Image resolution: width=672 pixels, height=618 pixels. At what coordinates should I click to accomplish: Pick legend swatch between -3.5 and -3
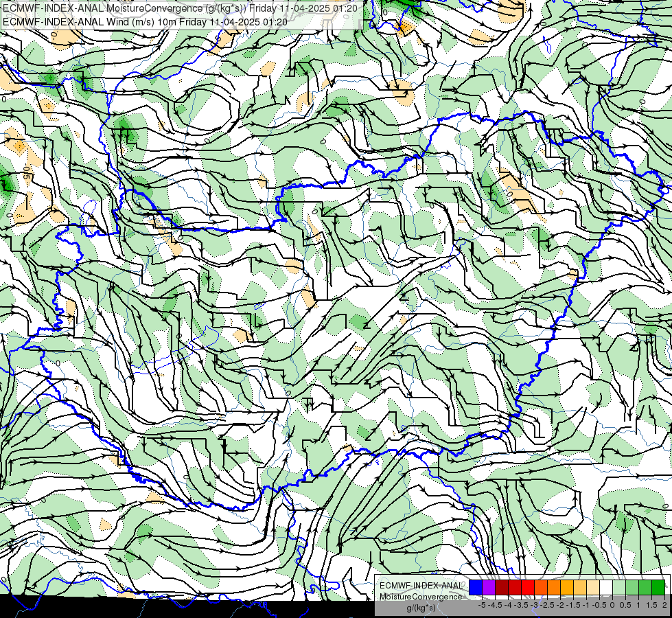pyautogui.click(x=528, y=587)
